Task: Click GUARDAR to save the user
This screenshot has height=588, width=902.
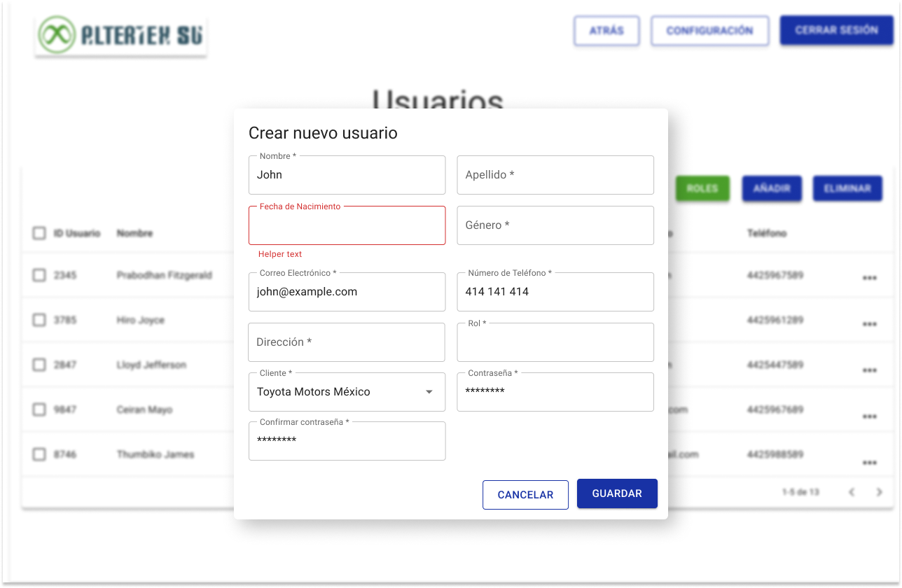Action: click(x=617, y=493)
